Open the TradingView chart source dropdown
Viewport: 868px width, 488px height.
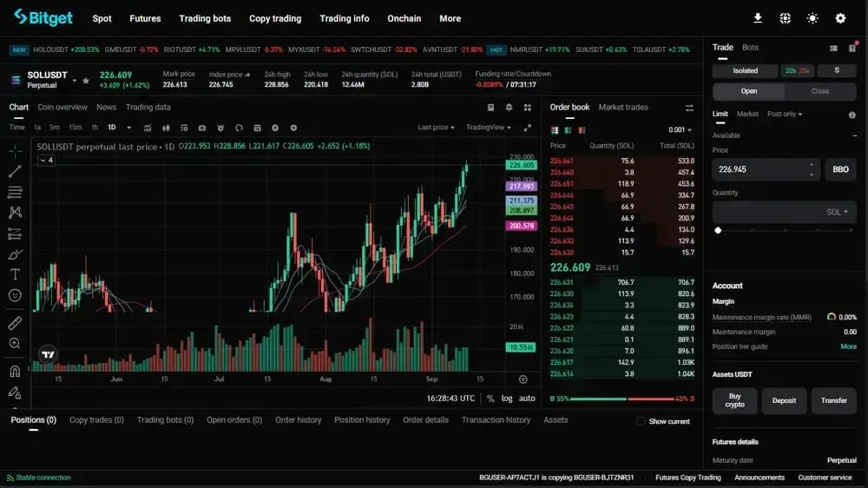pos(488,128)
